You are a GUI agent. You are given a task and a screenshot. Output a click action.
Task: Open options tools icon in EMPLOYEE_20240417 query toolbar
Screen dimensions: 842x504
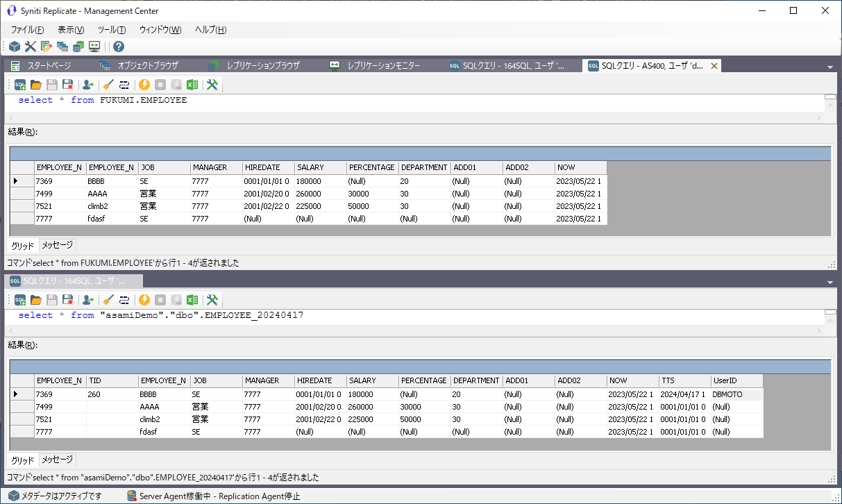[212, 300]
